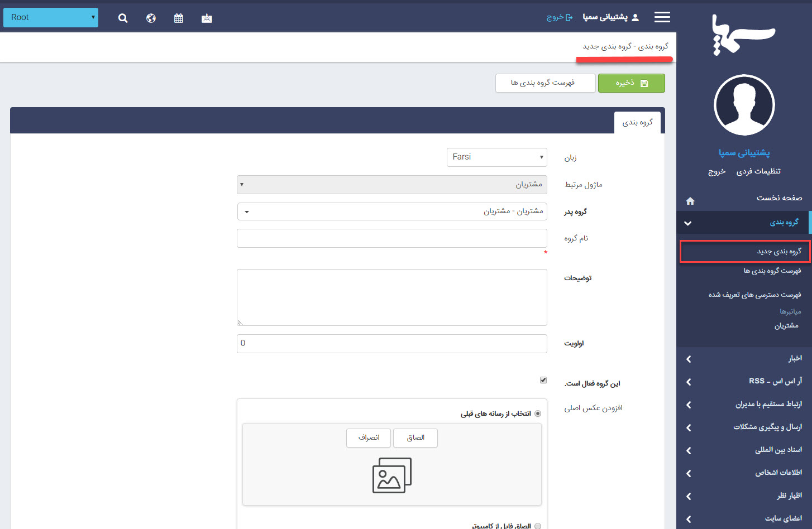Click the image placeholder icon in the upload area
The image size is (812, 529).
tap(391, 475)
